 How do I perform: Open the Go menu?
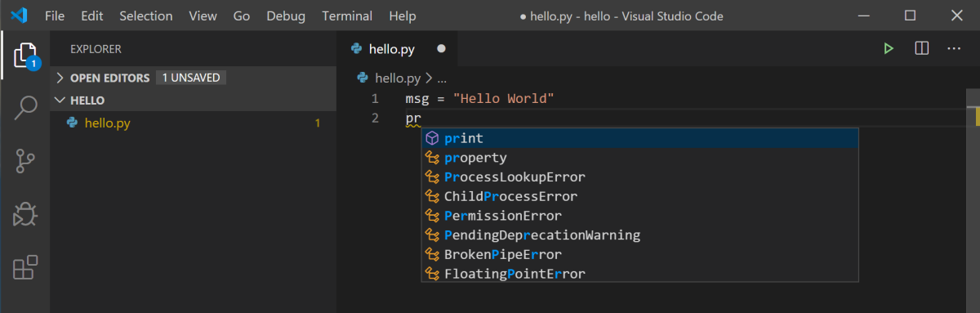click(x=242, y=16)
